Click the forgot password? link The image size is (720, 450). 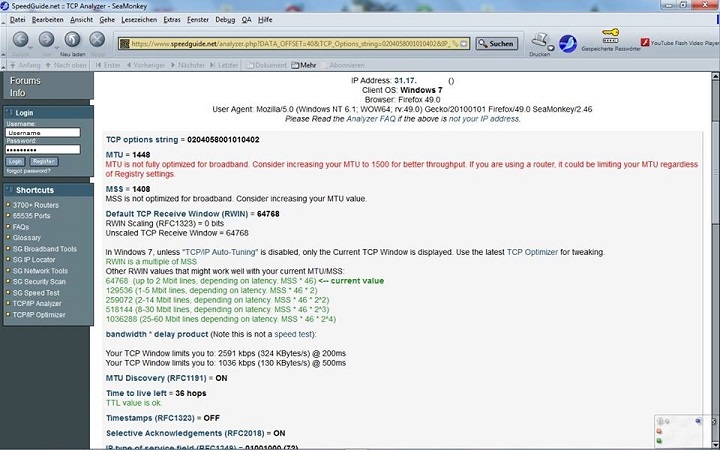pos(28,171)
